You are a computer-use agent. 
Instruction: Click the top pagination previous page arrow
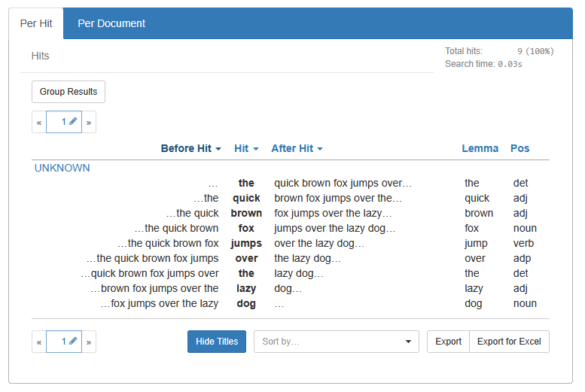point(39,122)
